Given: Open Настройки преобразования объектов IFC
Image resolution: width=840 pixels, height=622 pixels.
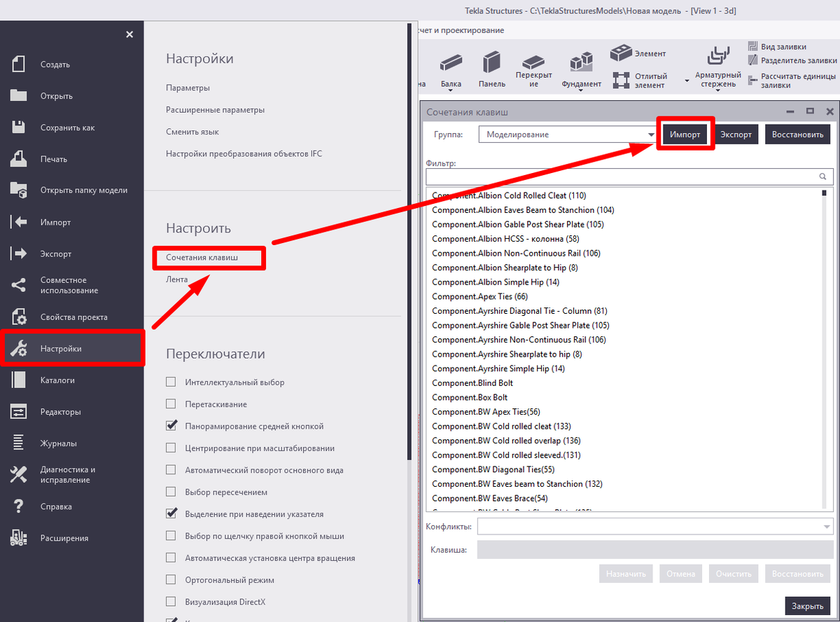Looking at the screenshot, I should click(244, 153).
